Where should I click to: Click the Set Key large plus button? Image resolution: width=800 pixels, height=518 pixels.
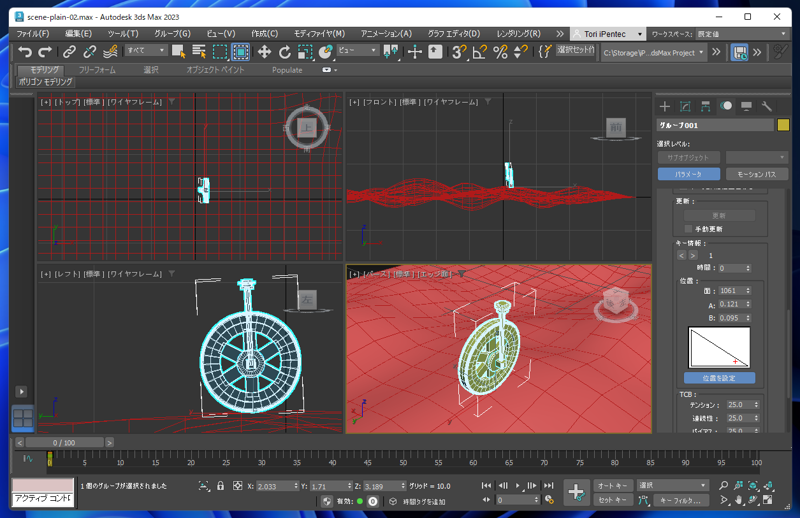click(577, 492)
